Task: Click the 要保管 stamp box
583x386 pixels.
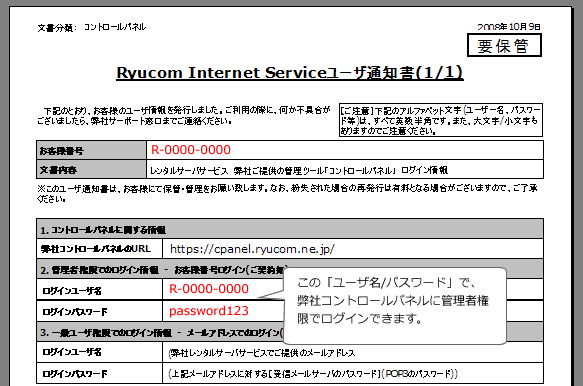Action: (504, 45)
